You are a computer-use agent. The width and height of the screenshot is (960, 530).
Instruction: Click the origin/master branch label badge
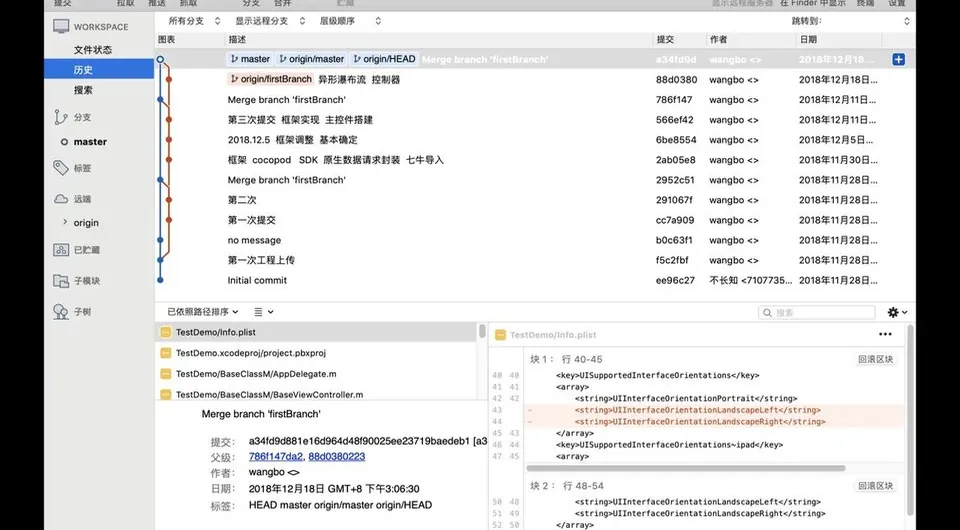pos(312,59)
